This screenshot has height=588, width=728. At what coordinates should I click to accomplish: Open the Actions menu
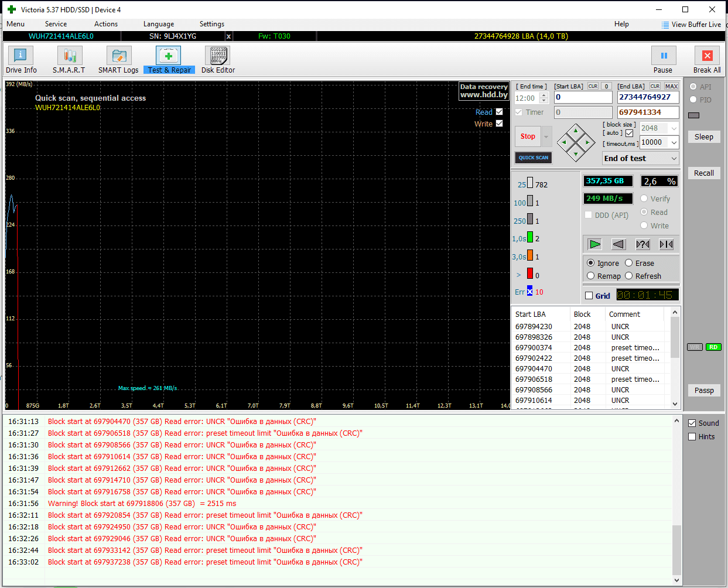click(x=106, y=24)
